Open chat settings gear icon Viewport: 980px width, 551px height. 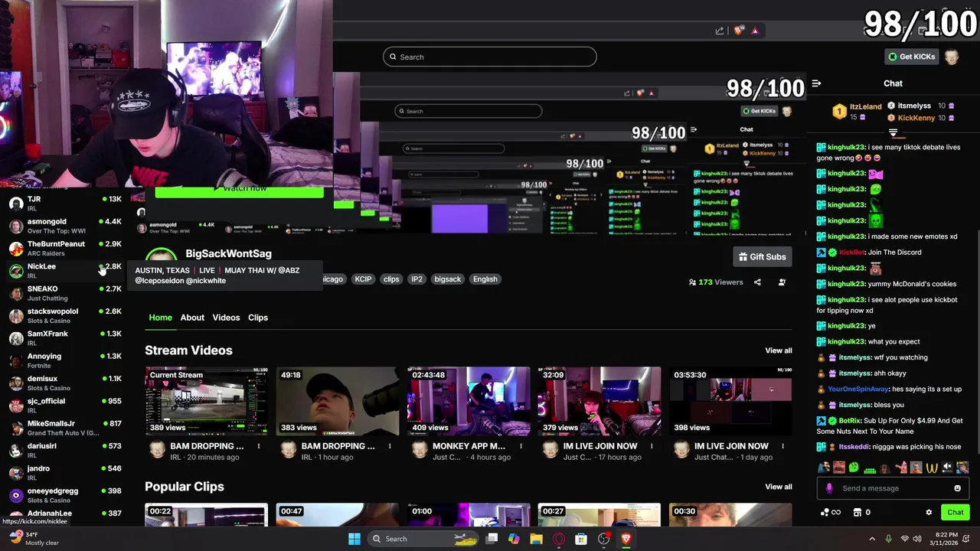929,513
